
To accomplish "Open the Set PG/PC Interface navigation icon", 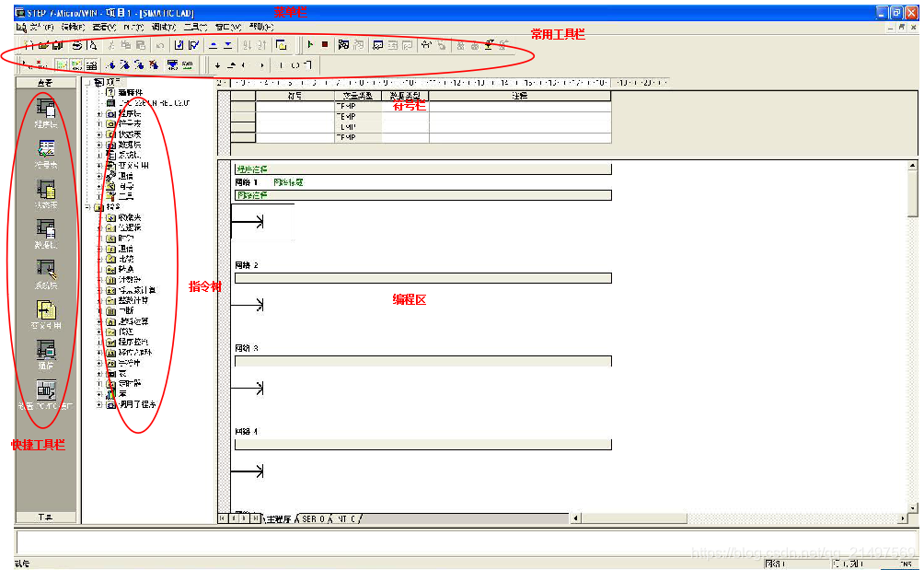I will click(x=46, y=395).
